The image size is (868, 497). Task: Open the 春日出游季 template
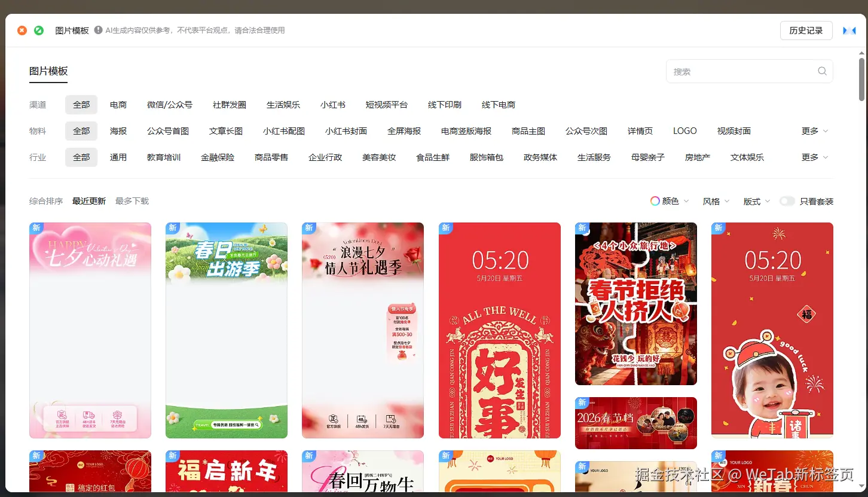tap(227, 330)
